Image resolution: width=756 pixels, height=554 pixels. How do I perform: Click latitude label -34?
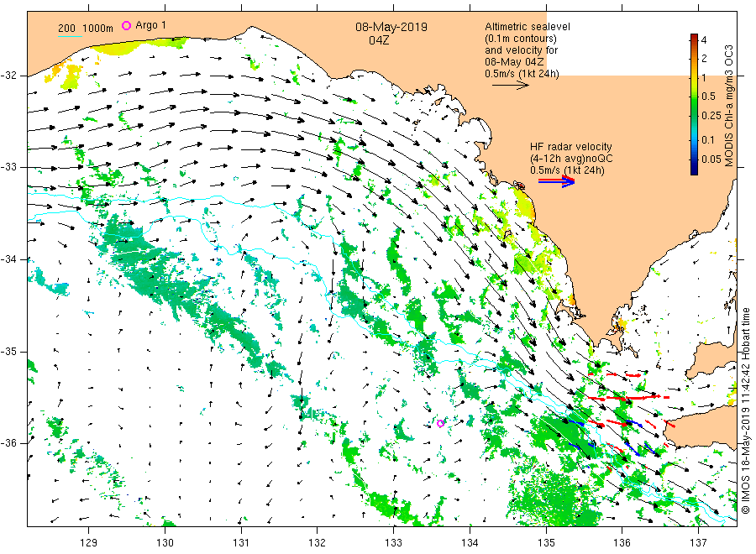tap(8, 259)
